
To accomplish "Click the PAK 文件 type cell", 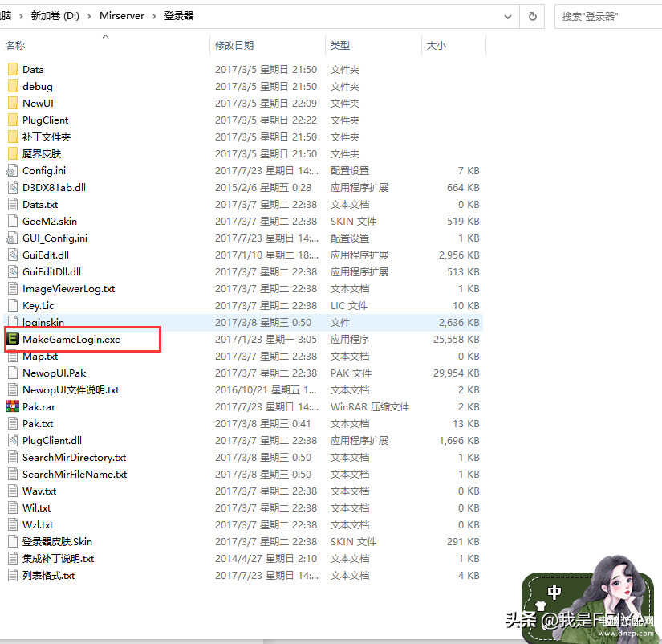I will [351, 373].
